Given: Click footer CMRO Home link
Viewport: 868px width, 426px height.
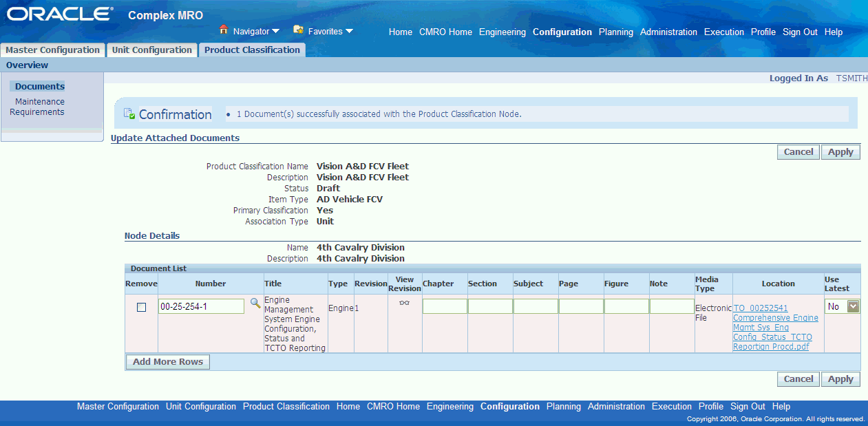Looking at the screenshot, I should click(x=393, y=407).
